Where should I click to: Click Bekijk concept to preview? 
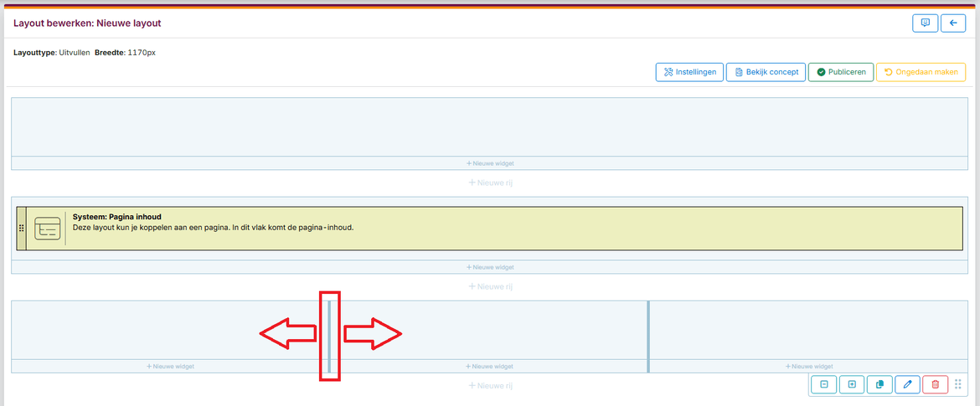pyautogui.click(x=766, y=72)
